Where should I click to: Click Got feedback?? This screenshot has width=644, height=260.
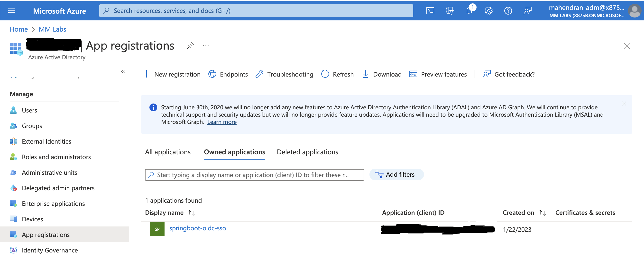tap(509, 74)
